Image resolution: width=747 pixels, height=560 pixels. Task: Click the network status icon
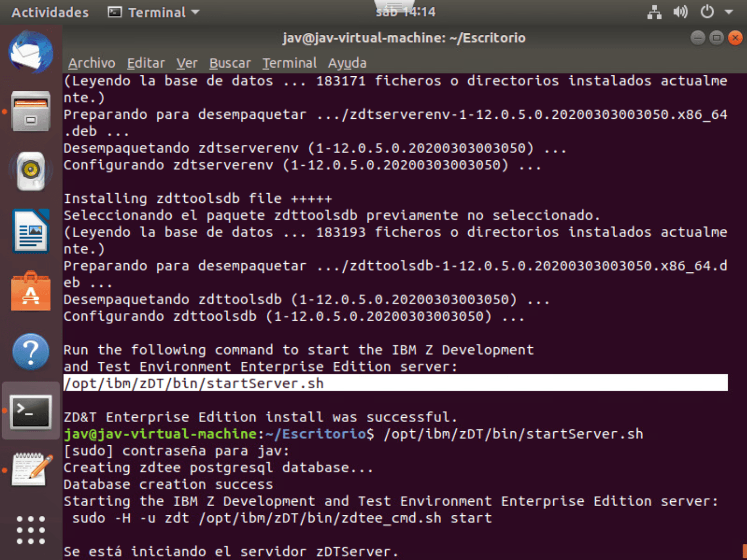(x=654, y=12)
